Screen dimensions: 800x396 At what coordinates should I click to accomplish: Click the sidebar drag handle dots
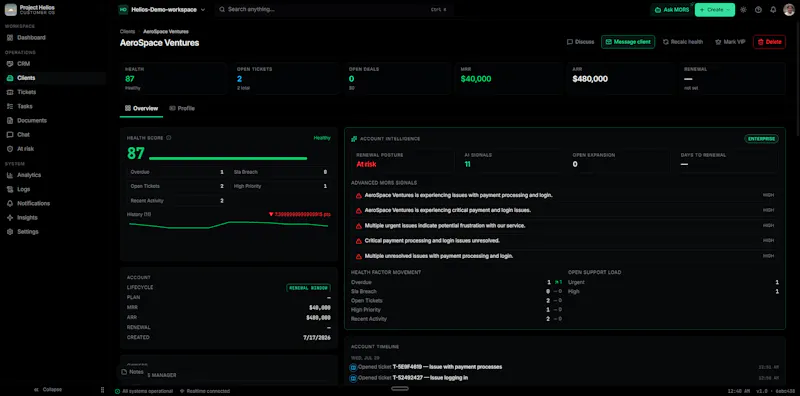[103, 390]
